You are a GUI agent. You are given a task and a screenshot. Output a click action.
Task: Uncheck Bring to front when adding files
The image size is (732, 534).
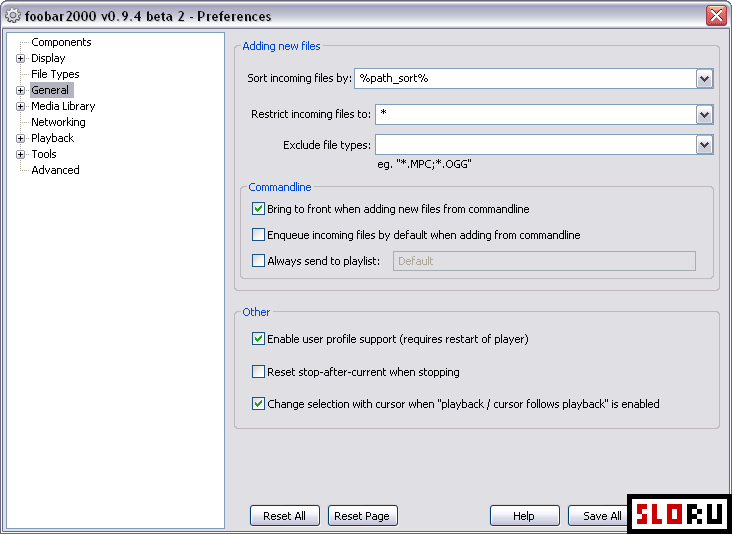(x=258, y=209)
